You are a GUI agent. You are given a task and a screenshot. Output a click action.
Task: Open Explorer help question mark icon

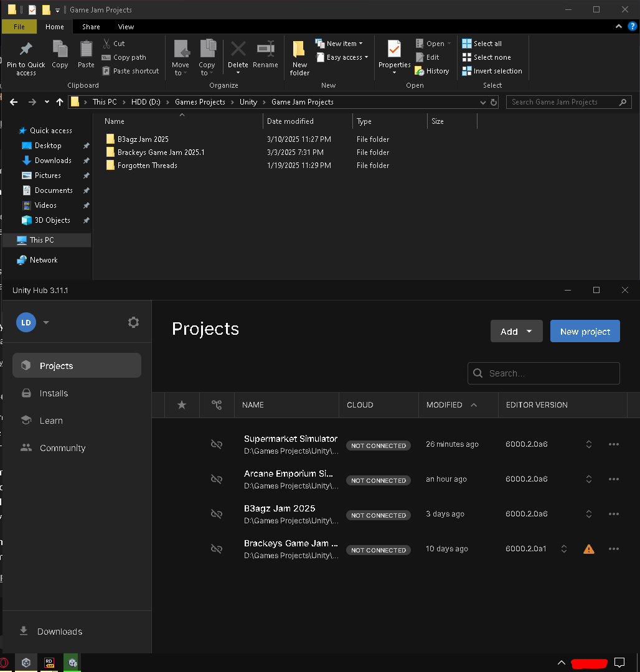pos(633,27)
